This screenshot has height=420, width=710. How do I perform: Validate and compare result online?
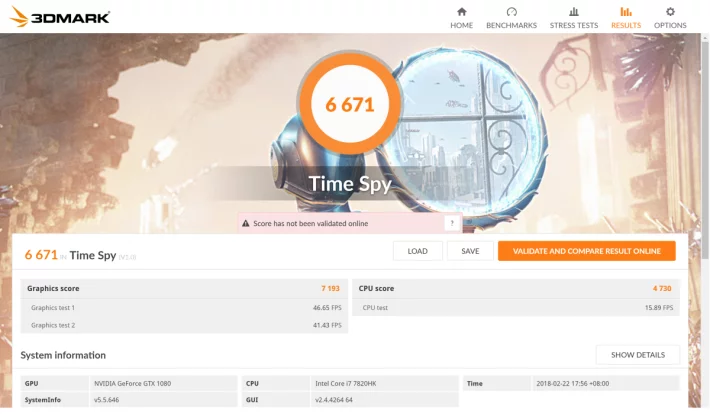click(x=586, y=251)
